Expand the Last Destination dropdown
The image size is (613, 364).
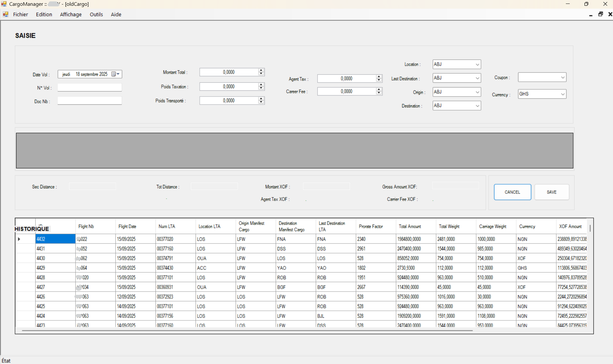[x=477, y=78]
